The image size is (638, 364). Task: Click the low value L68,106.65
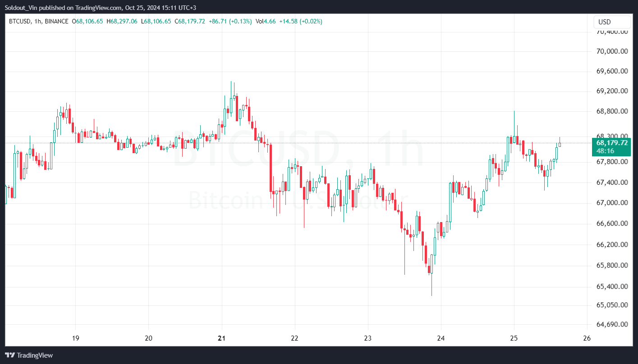coord(156,21)
